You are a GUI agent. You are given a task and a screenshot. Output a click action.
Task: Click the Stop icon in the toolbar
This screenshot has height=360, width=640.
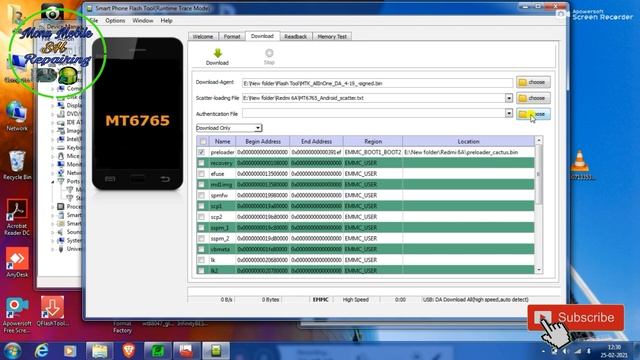click(x=269, y=53)
